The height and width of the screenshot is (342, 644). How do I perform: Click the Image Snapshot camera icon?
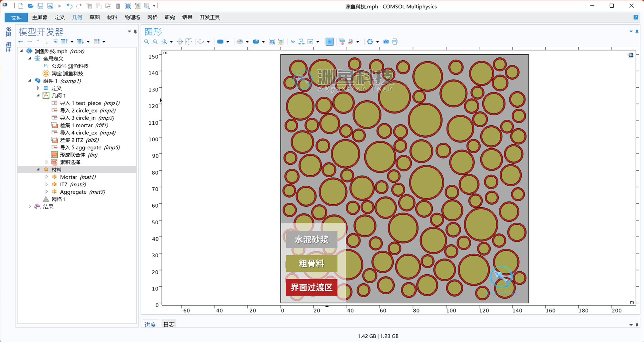(x=386, y=42)
